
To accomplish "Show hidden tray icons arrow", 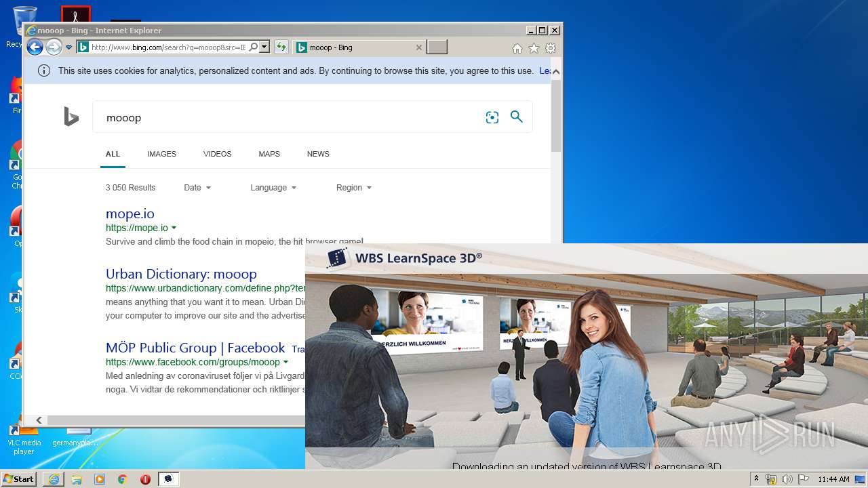I will click(x=757, y=479).
